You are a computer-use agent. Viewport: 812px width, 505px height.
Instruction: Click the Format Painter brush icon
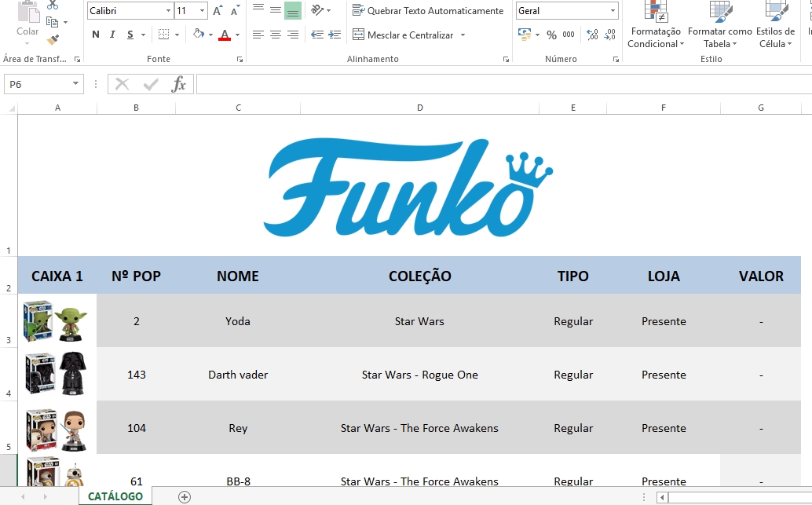53,39
